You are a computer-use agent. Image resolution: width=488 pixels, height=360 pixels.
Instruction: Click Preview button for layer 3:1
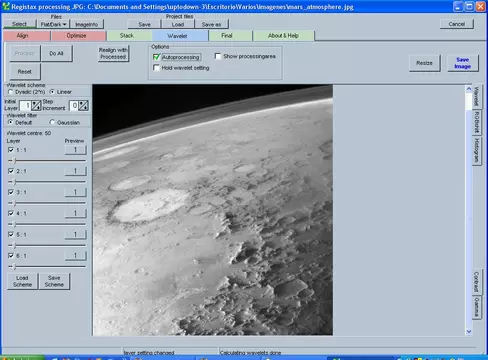coord(75,192)
